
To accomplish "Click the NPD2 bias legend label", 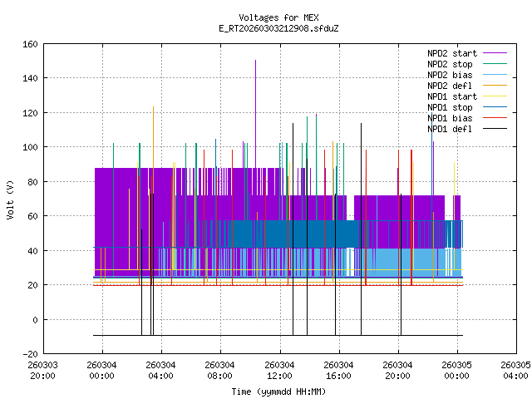I will point(450,75).
